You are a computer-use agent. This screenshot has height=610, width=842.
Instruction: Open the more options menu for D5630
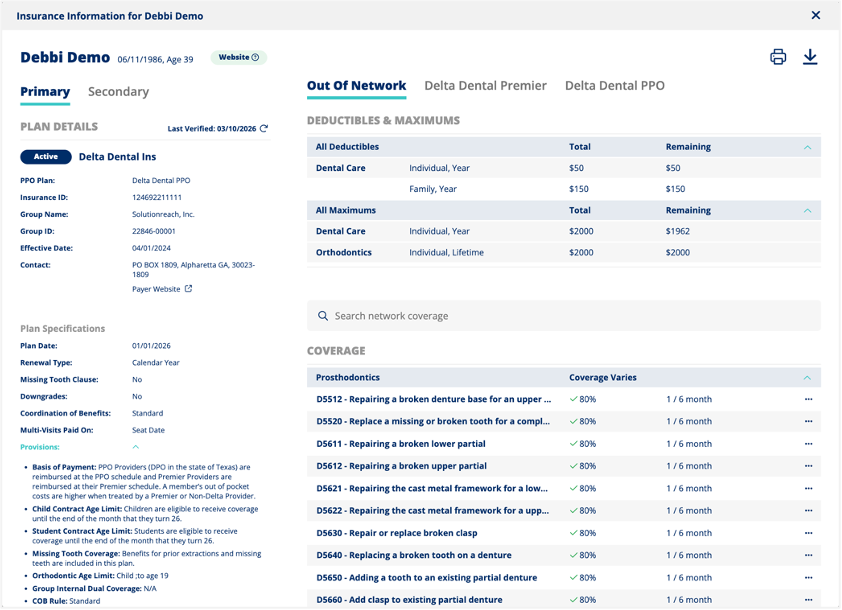click(x=809, y=533)
